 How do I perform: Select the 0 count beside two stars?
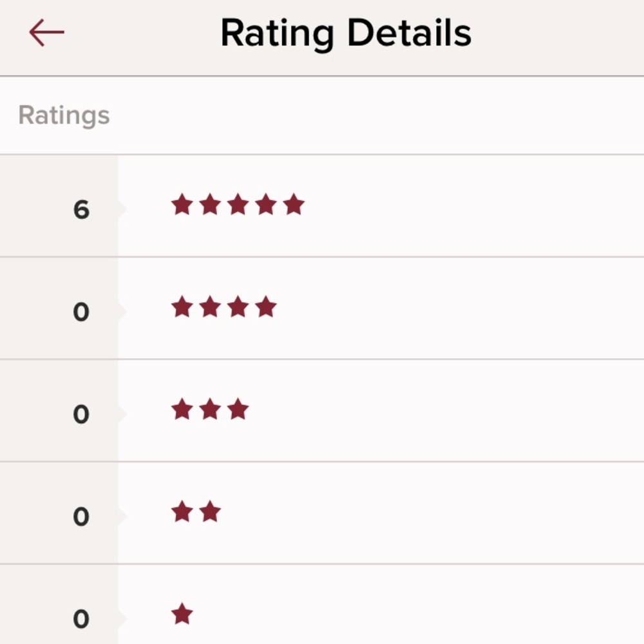pos(81,517)
